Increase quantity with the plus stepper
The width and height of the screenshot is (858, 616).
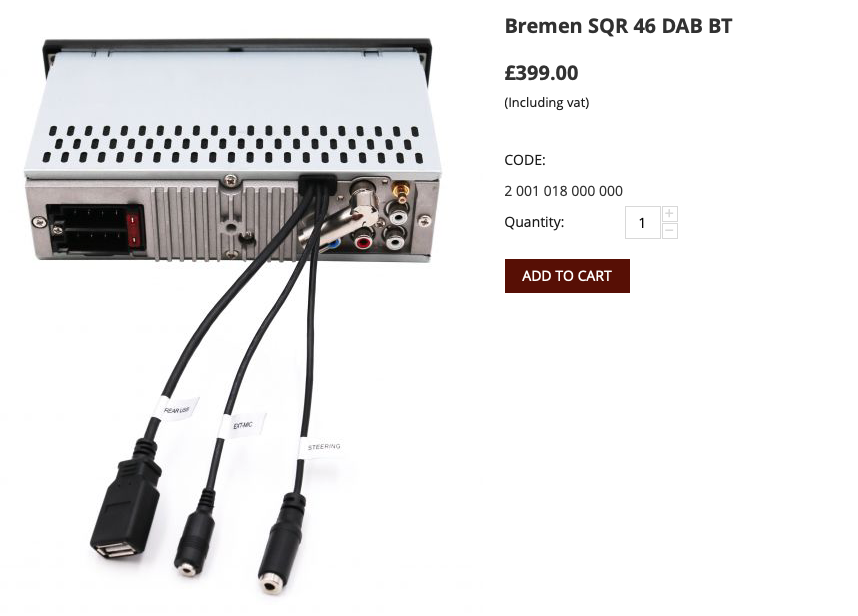click(x=670, y=213)
